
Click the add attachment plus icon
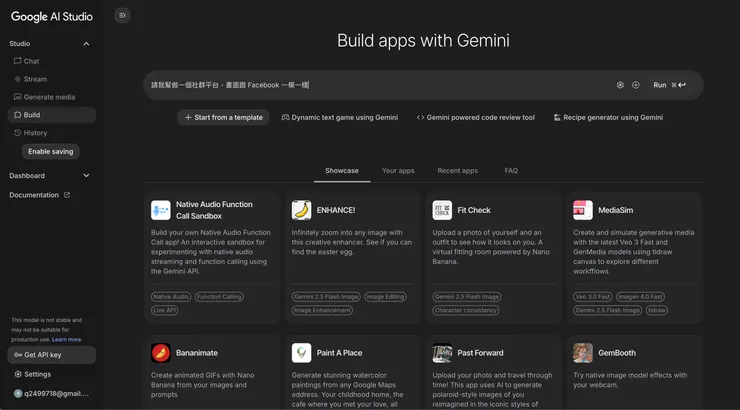636,85
